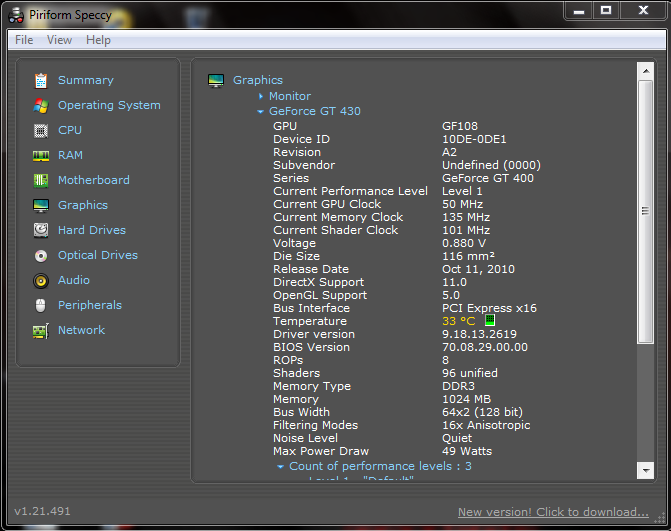671x531 pixels.
Task: Open the File menu
Action: click(24, 40)
